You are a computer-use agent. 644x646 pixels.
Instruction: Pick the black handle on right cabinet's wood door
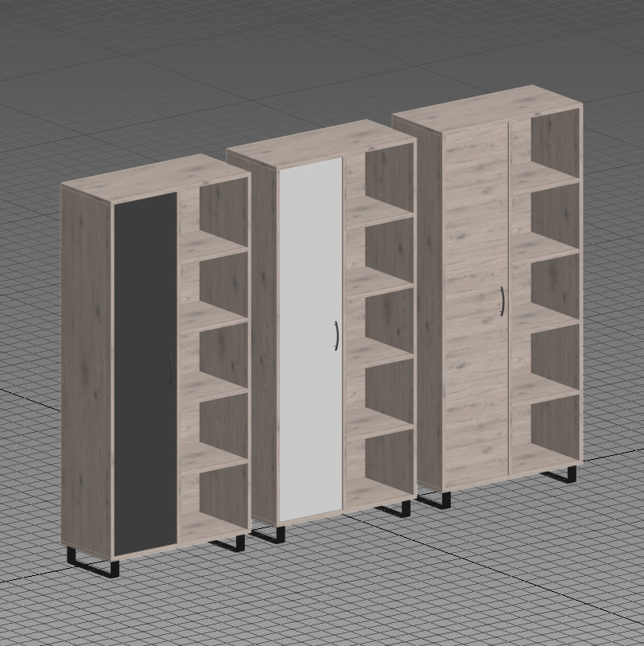(502, 302)
